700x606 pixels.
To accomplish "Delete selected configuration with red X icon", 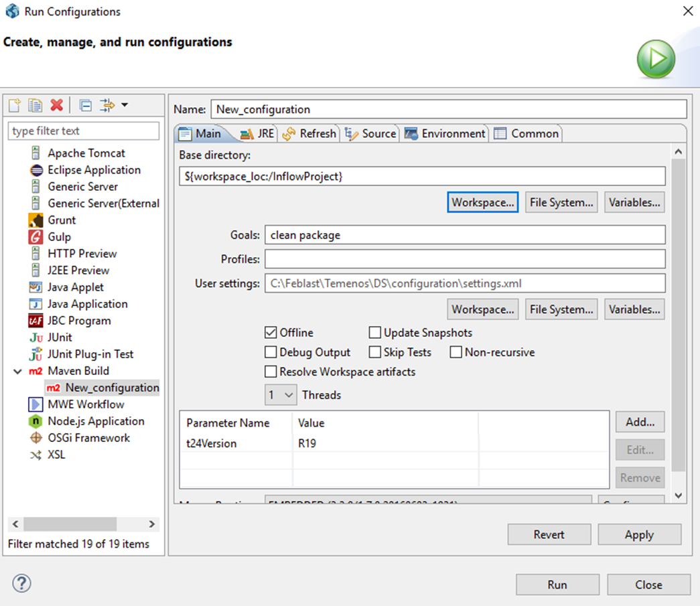I will tap(56, 105).
